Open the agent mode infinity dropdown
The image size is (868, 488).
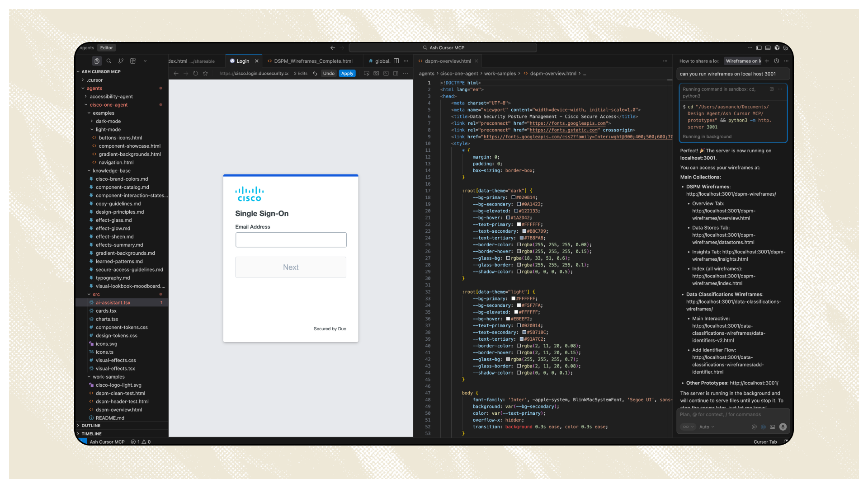tap(688, 427)
